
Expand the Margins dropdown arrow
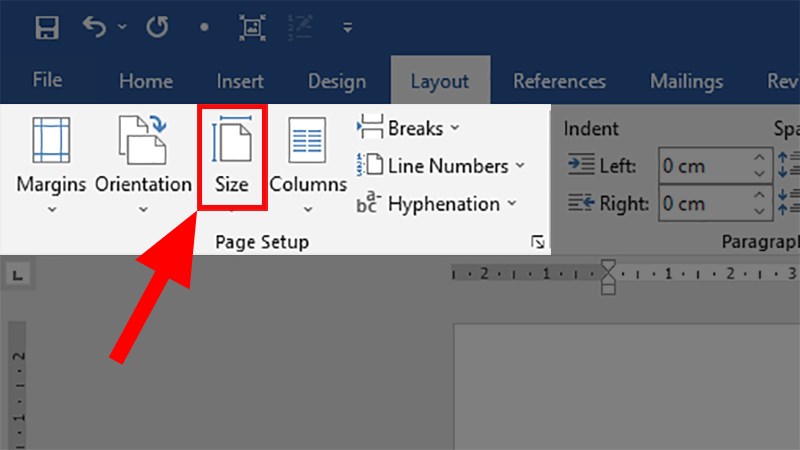(x=52, y=209)
